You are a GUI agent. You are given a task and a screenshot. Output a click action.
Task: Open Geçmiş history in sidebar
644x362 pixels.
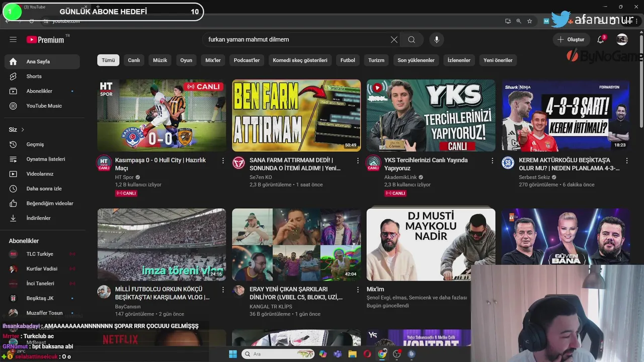click(42, 144)
